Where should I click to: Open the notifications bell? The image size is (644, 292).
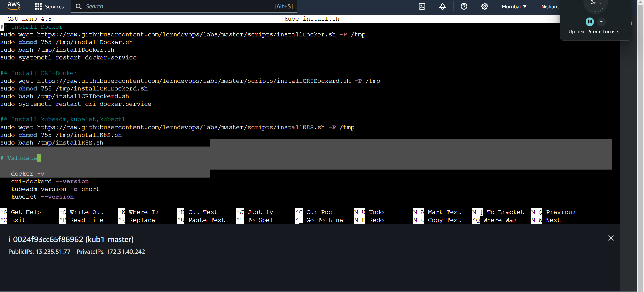[x=443, y=6]
